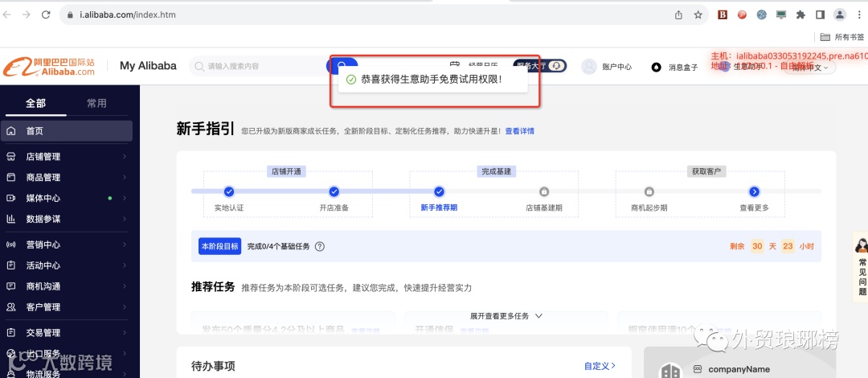Image resolution: width=868 pixels, height=378 pixels.
Task: Click the 账户中心 text link
Action: tap(616, 67)
